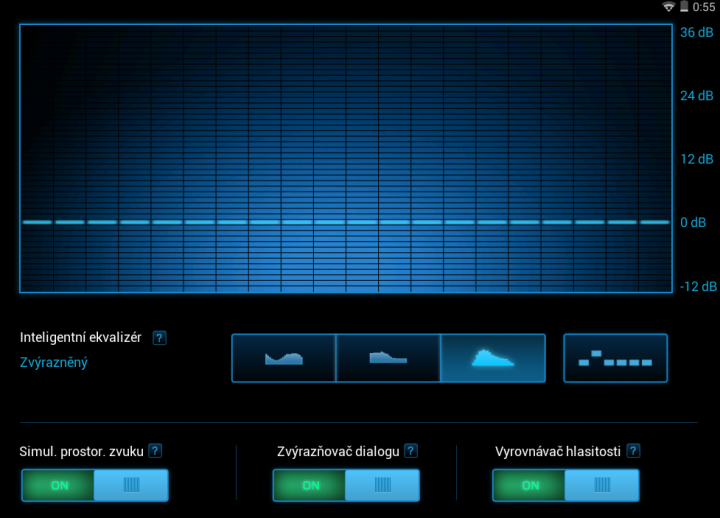
Task: Click the leftmost band marker at 0 dB
Action: pyautogui.click(x=37, y=222)
